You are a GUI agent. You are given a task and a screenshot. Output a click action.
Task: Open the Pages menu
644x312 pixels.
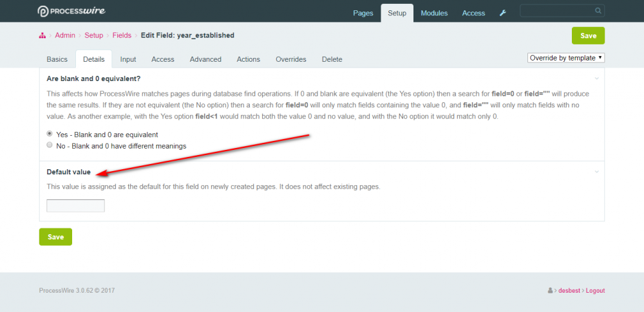tap(363, 13)
